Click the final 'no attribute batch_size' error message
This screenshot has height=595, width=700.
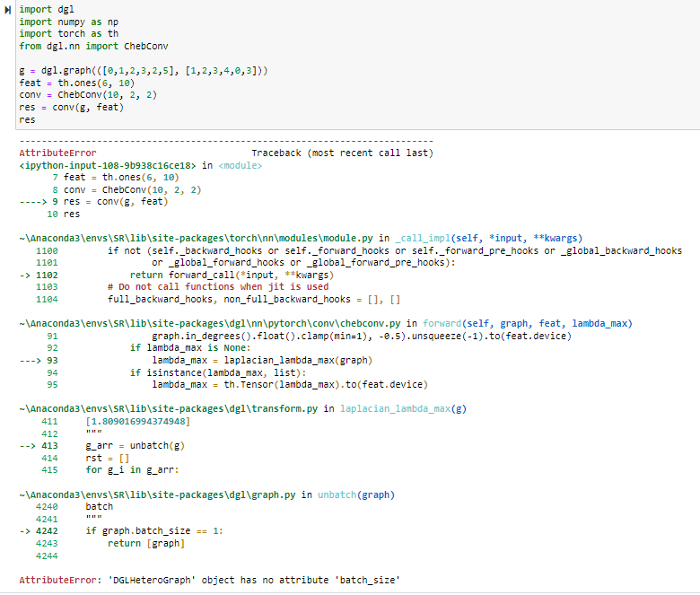tap(209, 581)
